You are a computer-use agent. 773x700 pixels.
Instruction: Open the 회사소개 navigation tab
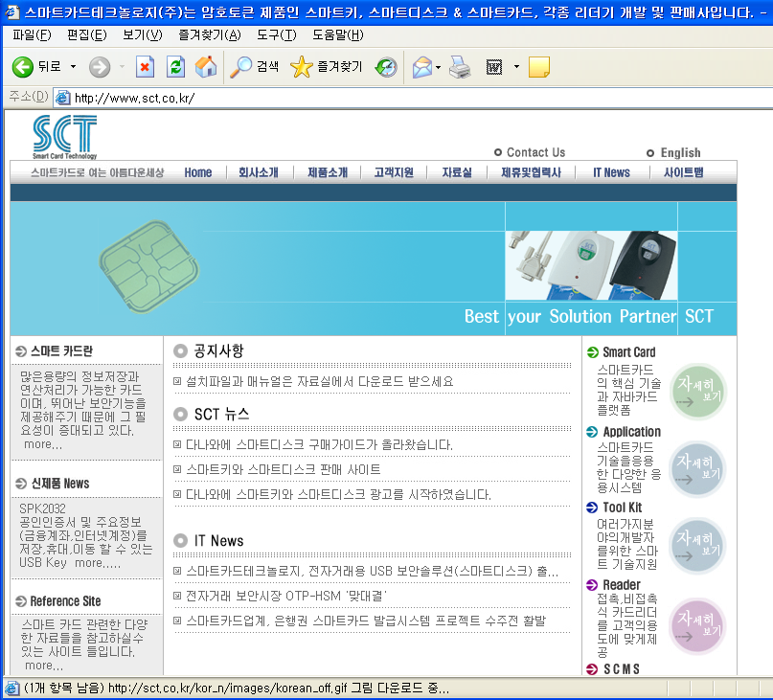coord(259,172)
